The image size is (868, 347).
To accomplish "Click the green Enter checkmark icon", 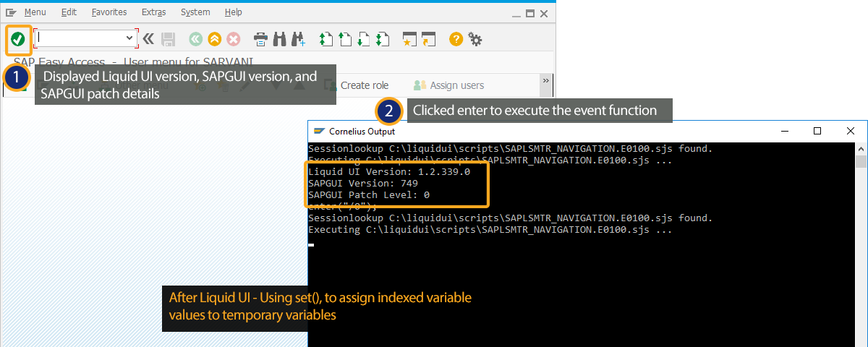I will 18,39.
